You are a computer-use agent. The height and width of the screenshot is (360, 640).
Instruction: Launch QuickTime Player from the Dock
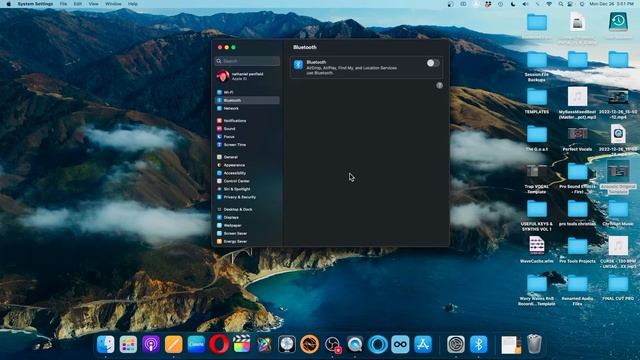click(x=355, y=344)
